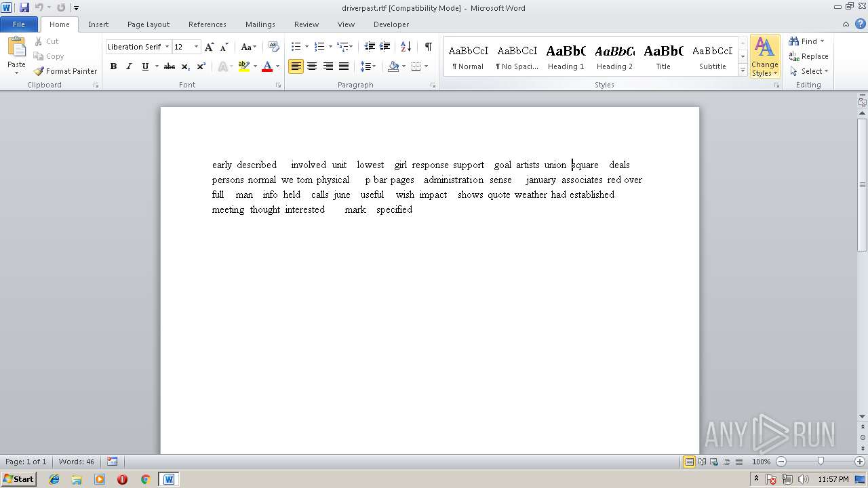This screenshot has height=488, width=868.
Task: Open Opera browser from taskbar
Action: pos(122,479)
